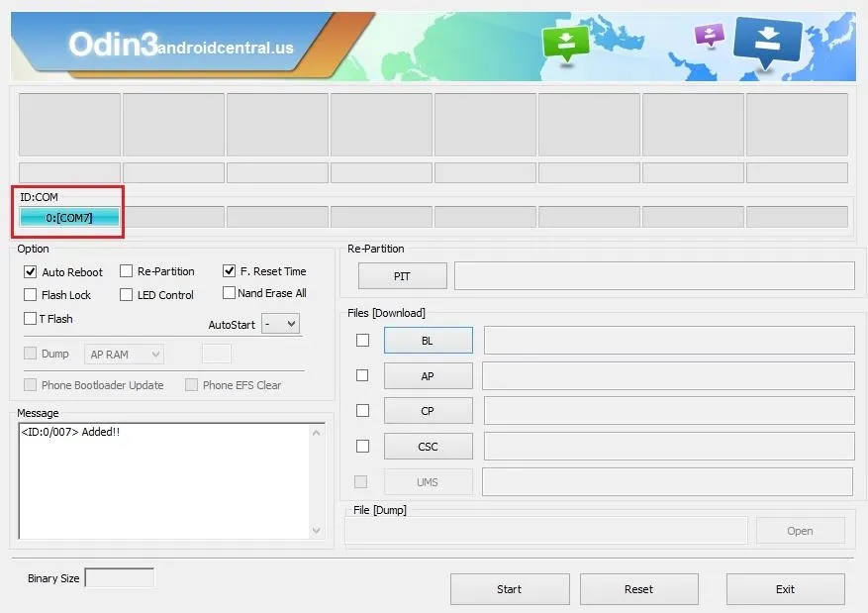Click the Exit button
Viewport: 868px width, 613px height.
pyautogui.click(x=786, y=589)
